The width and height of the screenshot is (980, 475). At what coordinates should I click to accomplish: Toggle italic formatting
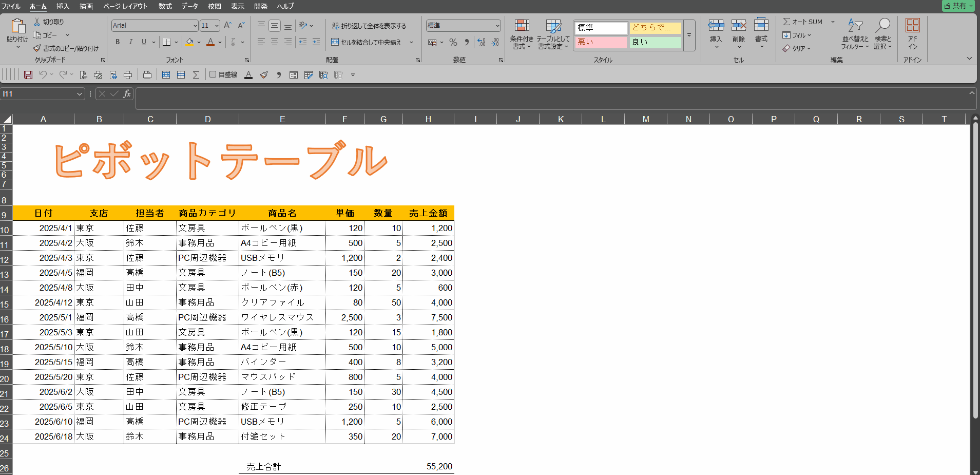pos(130,42)
